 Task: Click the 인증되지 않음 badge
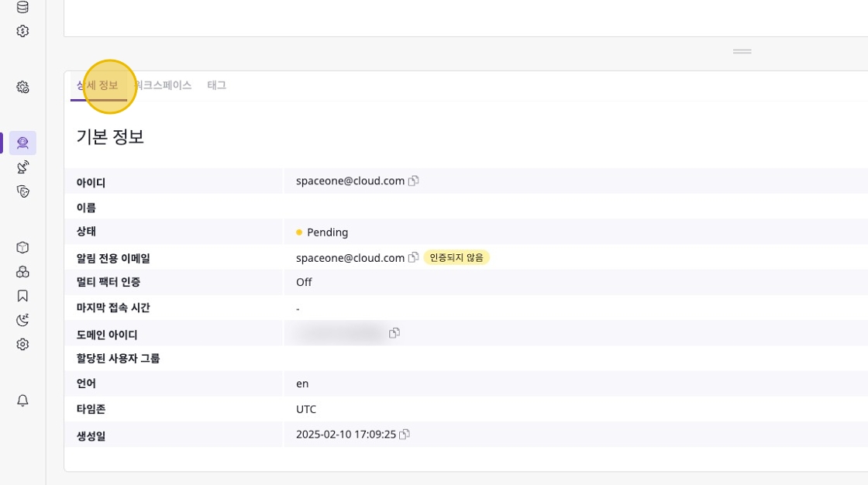(456, 257)
